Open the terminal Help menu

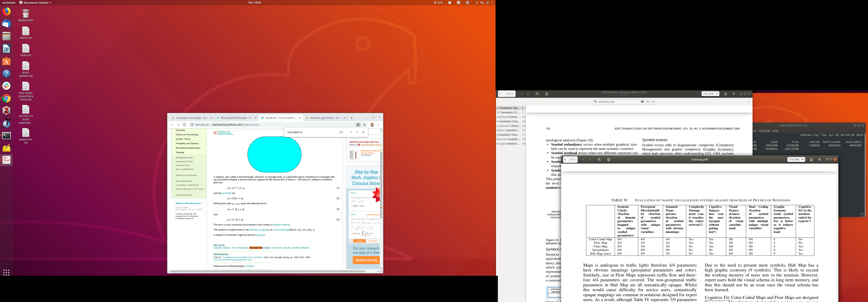[x=775, y=131]
